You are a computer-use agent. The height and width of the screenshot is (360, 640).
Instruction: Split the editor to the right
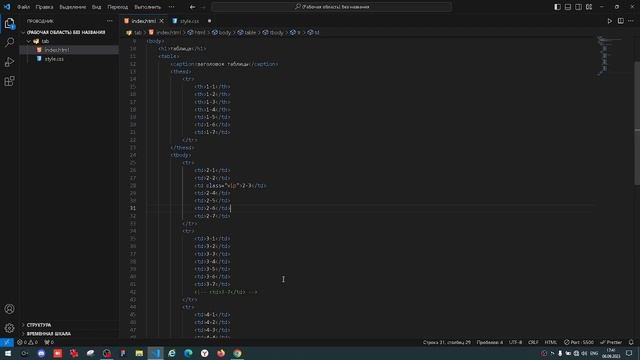point(620,21)
